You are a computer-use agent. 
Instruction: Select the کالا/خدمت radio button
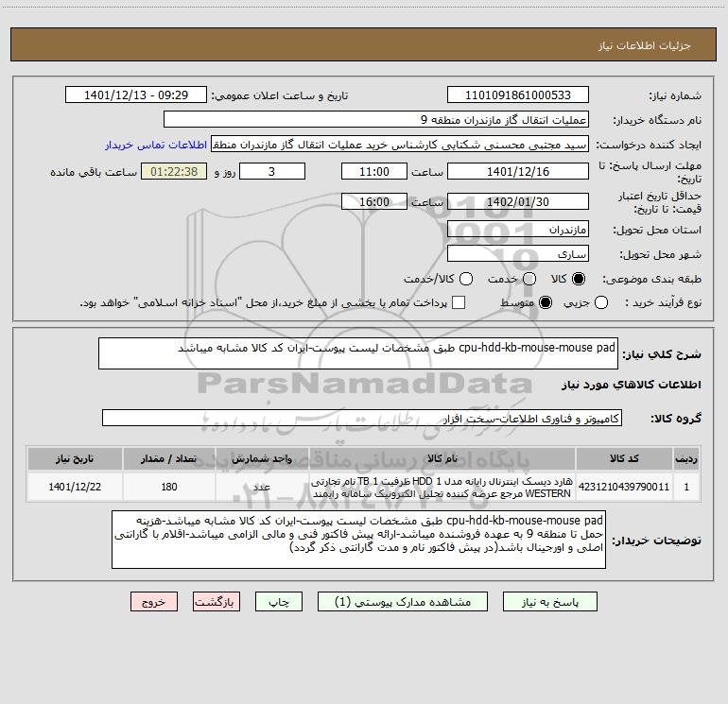point(466,279)
